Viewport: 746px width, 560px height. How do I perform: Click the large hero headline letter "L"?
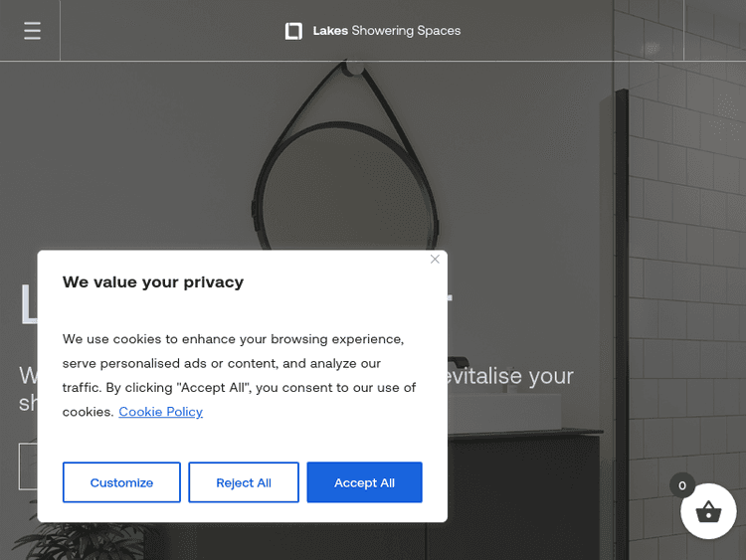click(28, 305)
